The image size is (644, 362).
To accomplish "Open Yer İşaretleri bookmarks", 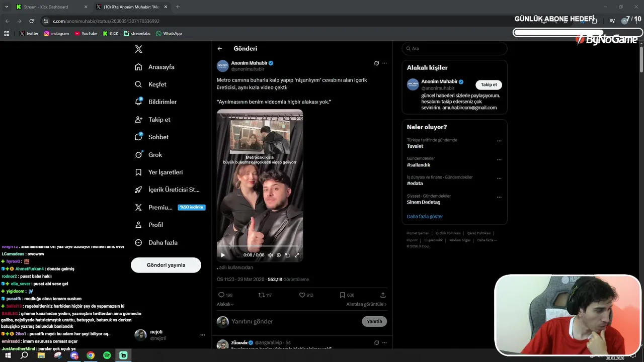I will (x=159, y=172).
